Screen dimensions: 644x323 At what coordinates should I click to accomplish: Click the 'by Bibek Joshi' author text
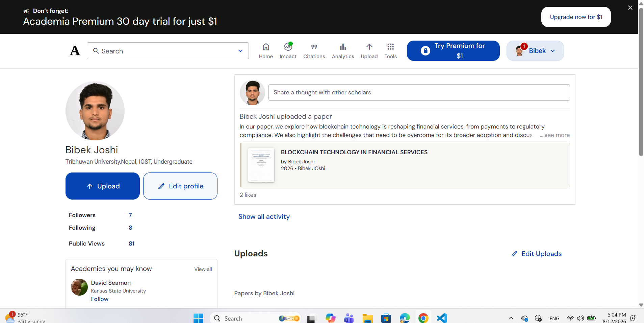[298, 162]
